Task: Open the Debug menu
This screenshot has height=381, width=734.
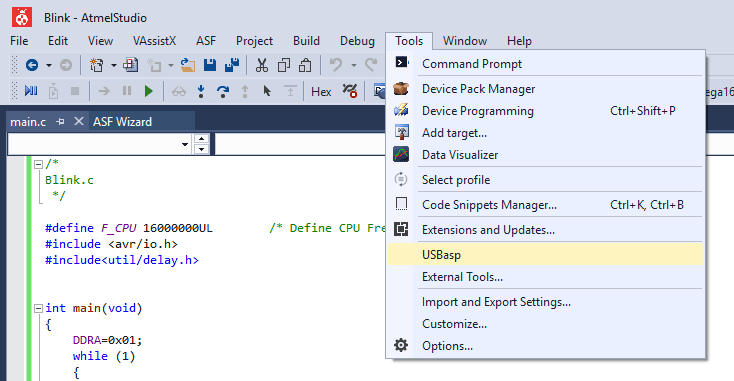Action: click(x=357, y=41)
